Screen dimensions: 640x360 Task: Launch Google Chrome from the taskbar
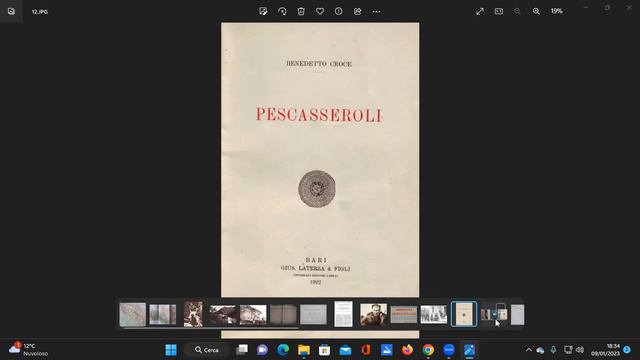pyautogui.click(x=428, y=350)
